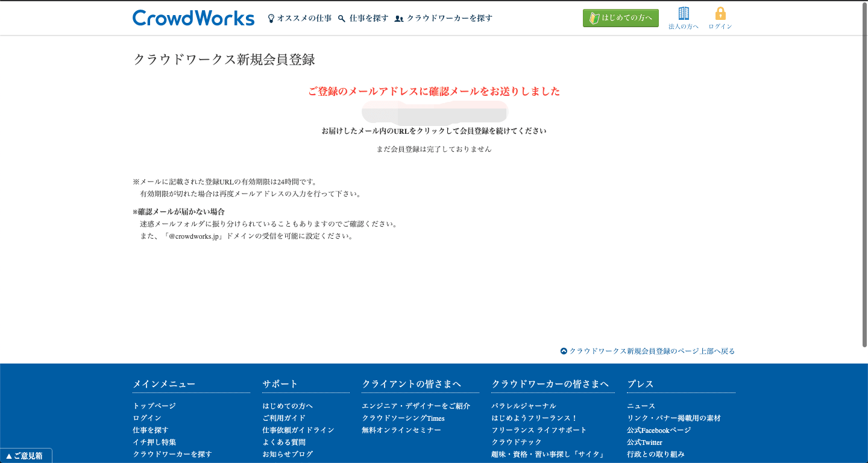Click the プレス footer heading
868x463 pixels.
(x=640, y=384)
